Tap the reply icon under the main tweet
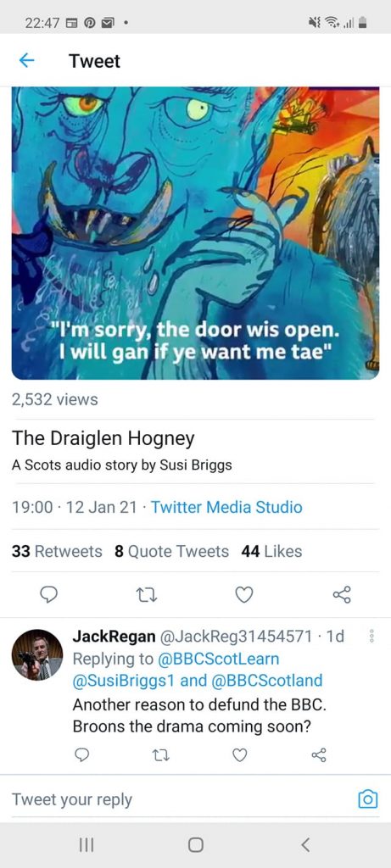This screenshot has width=391, height=868. (49, 594)
